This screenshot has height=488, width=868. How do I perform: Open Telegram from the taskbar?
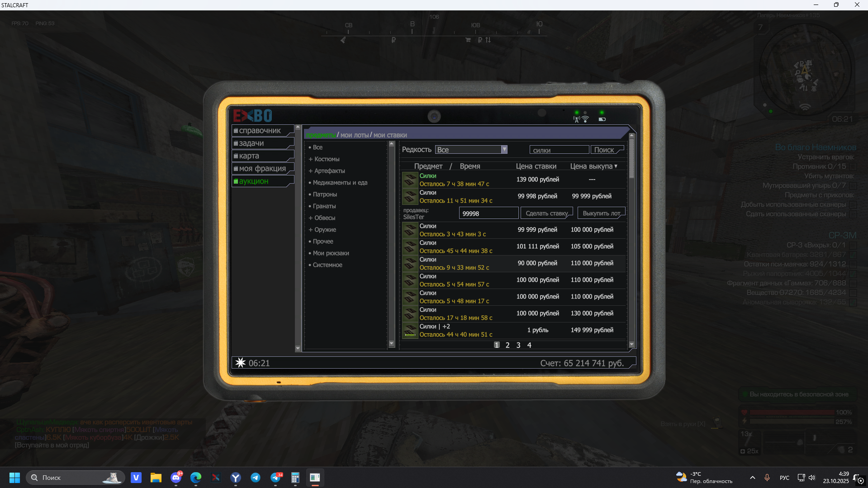pos(256,478)
